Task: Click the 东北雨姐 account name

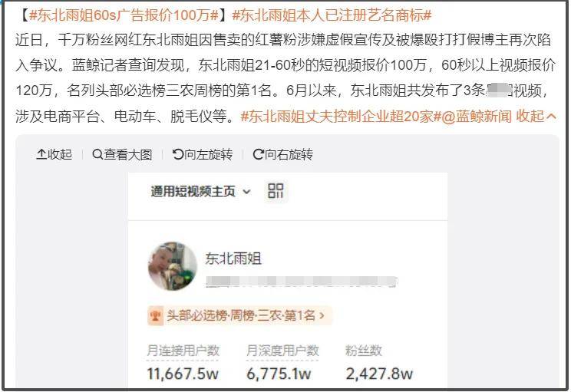Action: pyautogui.click(x=233, y=259)
